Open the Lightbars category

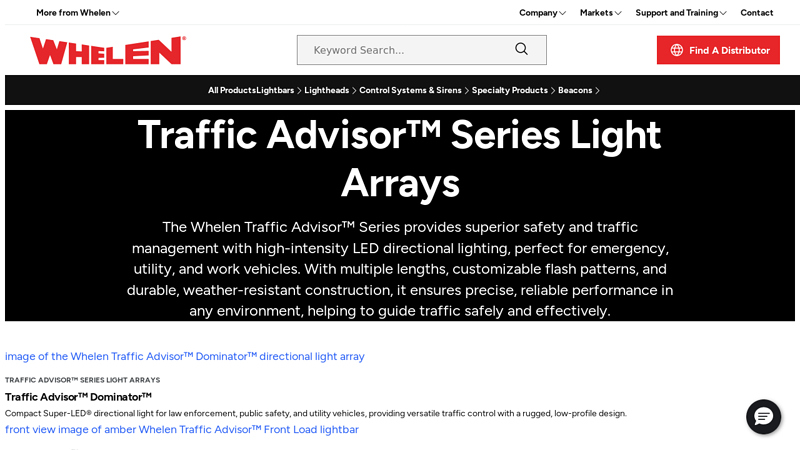point(275,90)
